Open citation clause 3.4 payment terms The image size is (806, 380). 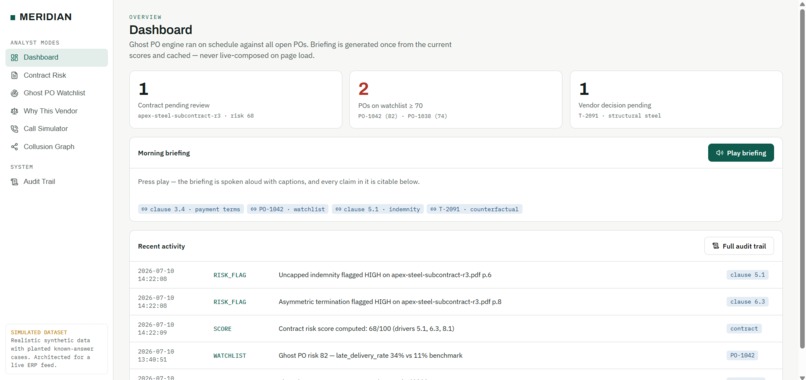pos(191,209)
